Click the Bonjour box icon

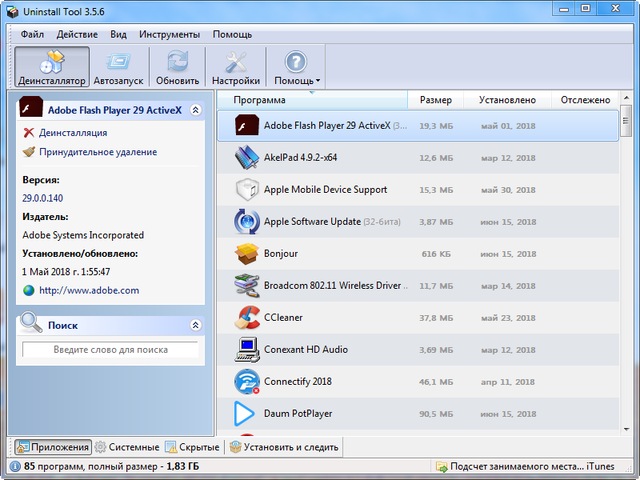pyautogui.click(x=247, y=254)
